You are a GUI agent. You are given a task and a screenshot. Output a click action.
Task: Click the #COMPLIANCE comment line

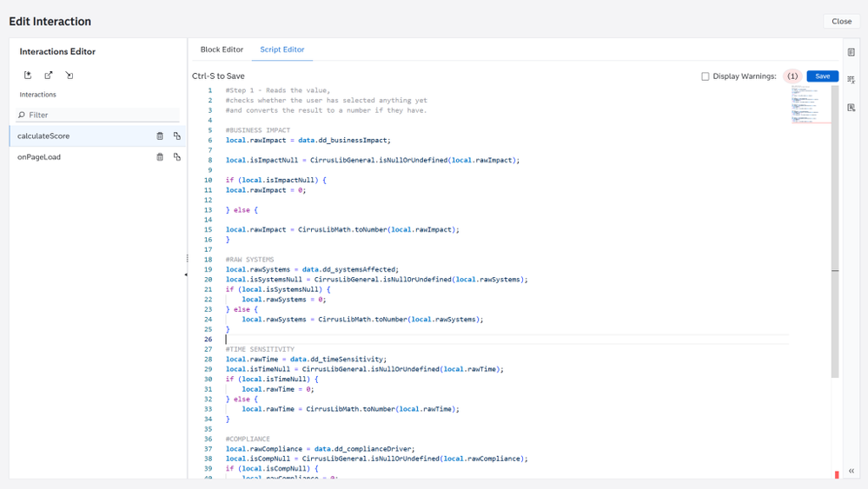(248, 439)
